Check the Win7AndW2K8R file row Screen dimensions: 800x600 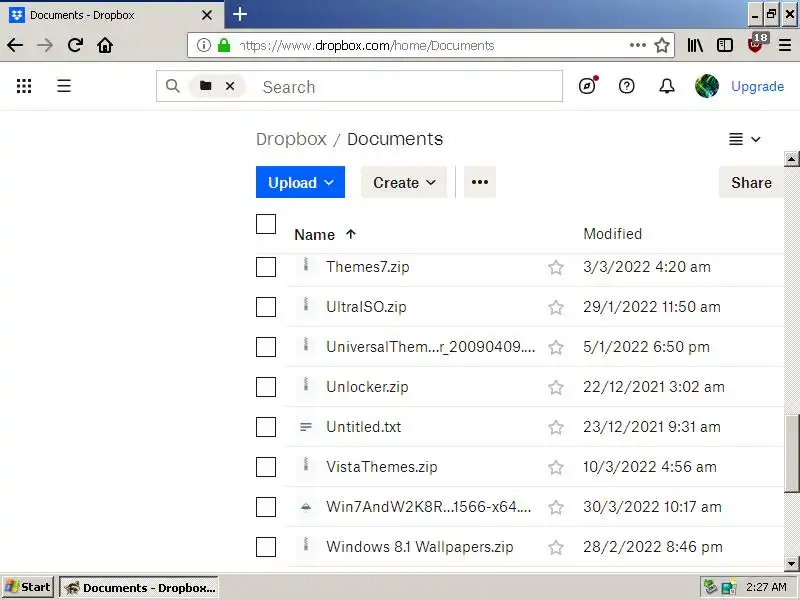pos(266,507)
